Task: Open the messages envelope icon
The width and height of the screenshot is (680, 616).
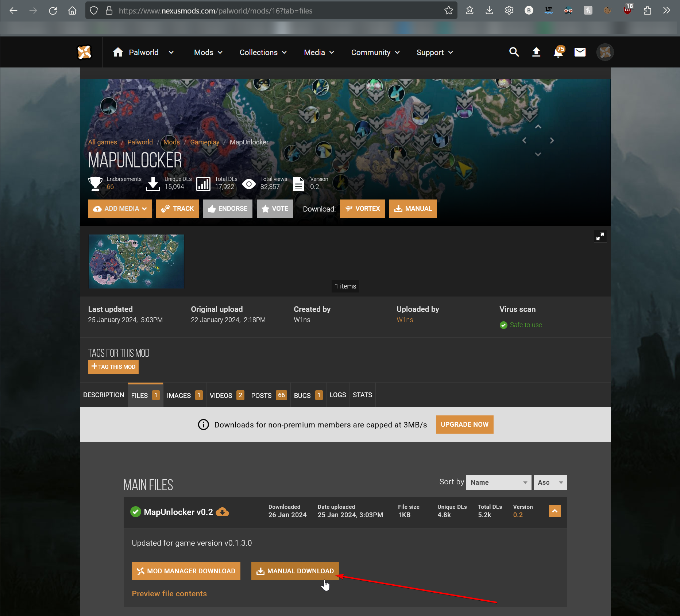Action: tap(580, 52)
